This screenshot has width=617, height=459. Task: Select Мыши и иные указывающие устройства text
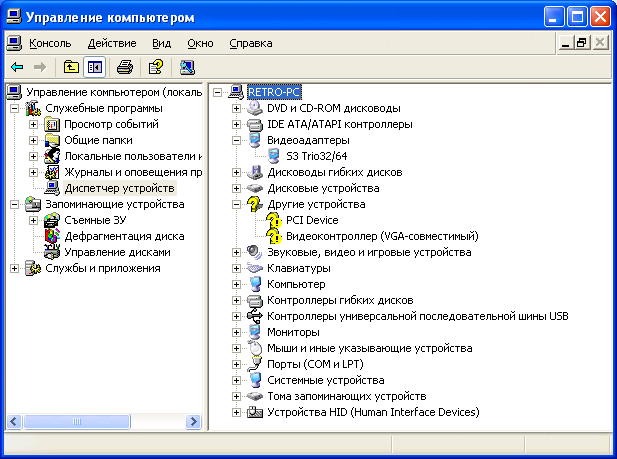tap(369, 348)
